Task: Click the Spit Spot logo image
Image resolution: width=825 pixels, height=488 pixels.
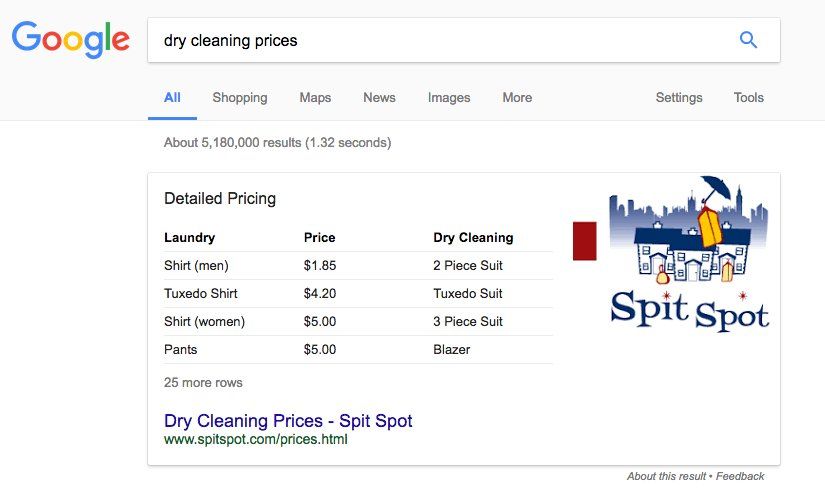Action: (689, 254)
